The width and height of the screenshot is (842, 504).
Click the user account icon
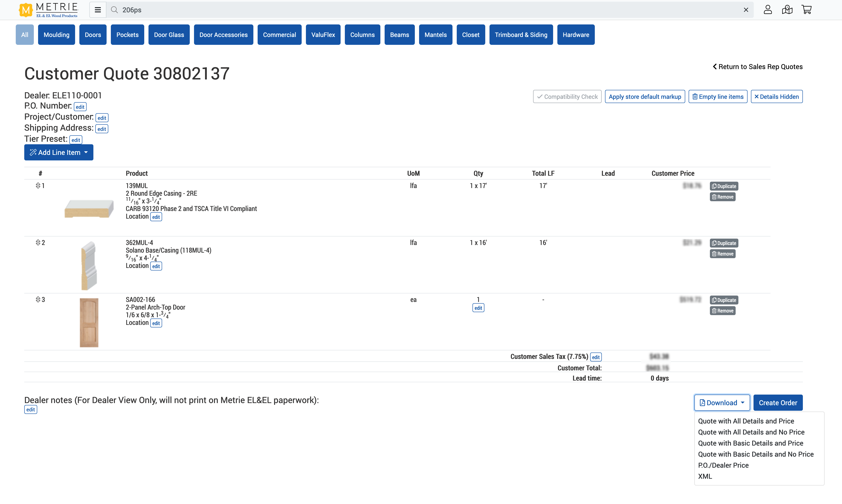pyautogui.click(x=768, y=10)
